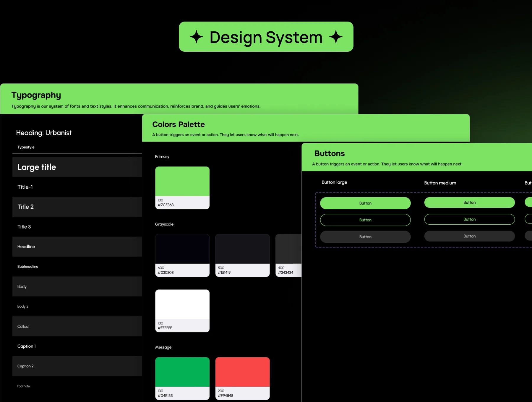This screenshot has height=402, width=532.
Task: Click the Body typestyle row
Action: coord(77,286)
